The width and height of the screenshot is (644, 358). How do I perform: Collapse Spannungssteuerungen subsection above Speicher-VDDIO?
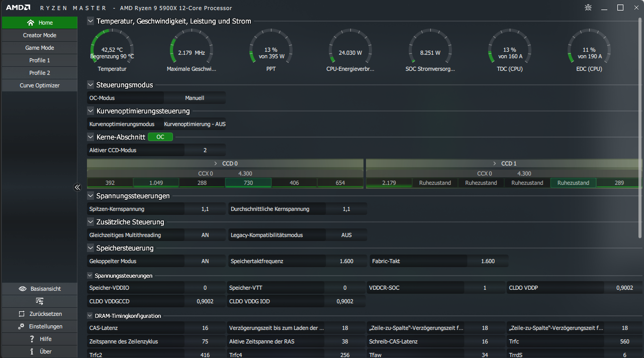click(x=90, y=275)
